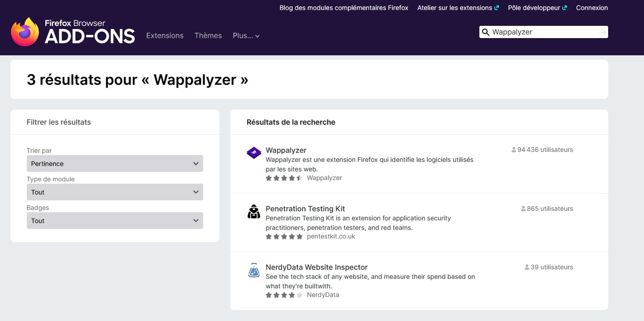This screenshot has width=644, height=321.
Task: Open the Trier par Pertinence dropdown
Action: [x=115, y=164]
